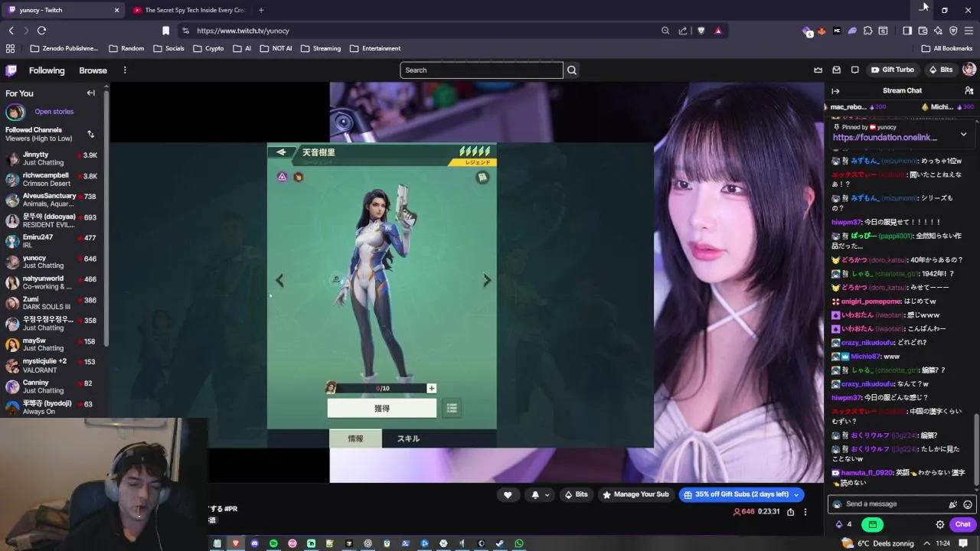Open the Brave VPN shield icon
This screenshot has width=980, height=551.
(953, 31)
